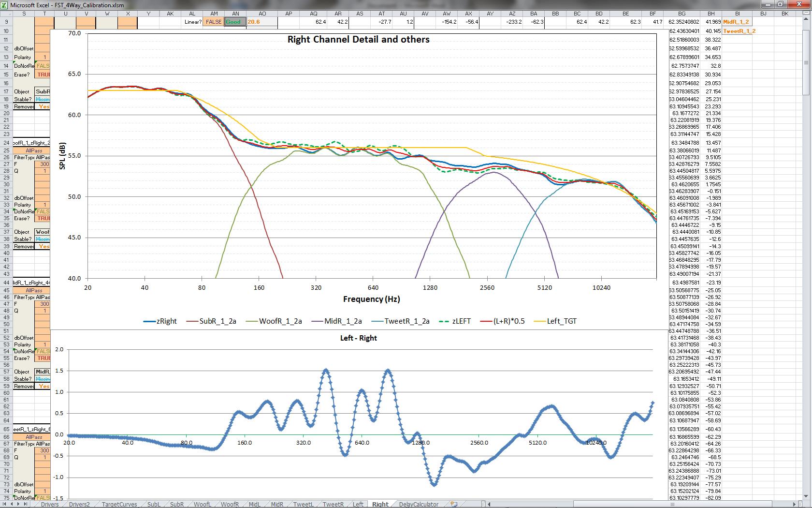
Task: Open the WoofR sheet tab
Action: click(x=230, y=504)
